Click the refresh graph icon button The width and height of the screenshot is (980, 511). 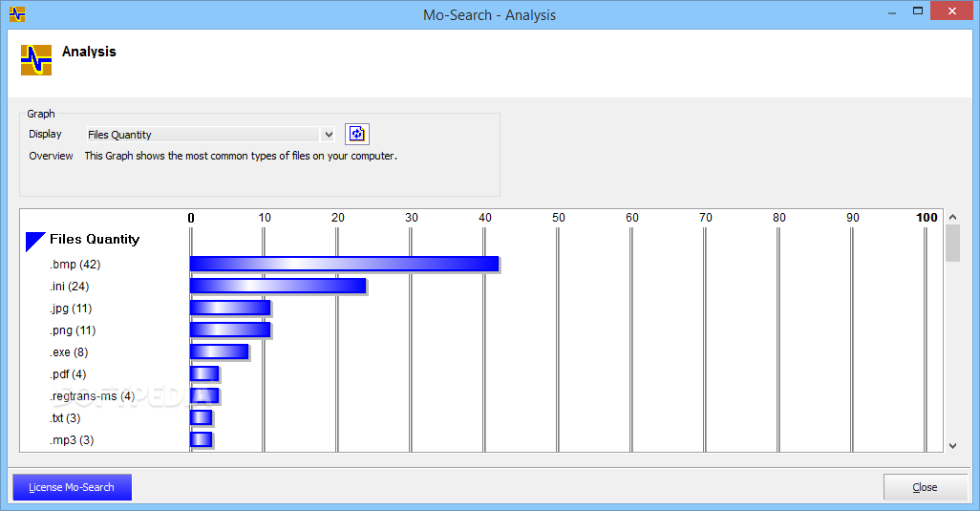pos(357,134)
